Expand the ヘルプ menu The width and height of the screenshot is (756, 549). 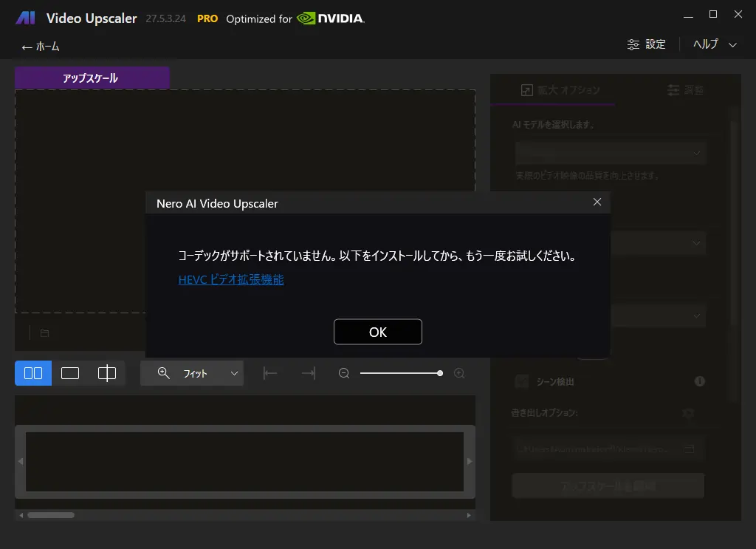[x=715, y=44]
